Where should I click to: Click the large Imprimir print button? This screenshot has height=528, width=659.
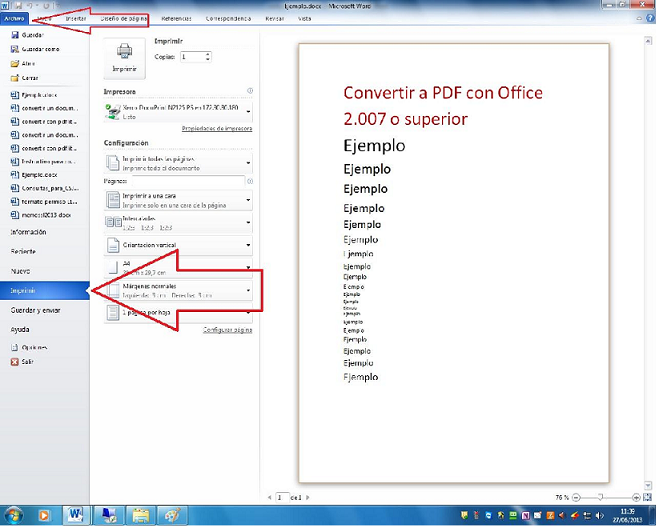(124, 58)
